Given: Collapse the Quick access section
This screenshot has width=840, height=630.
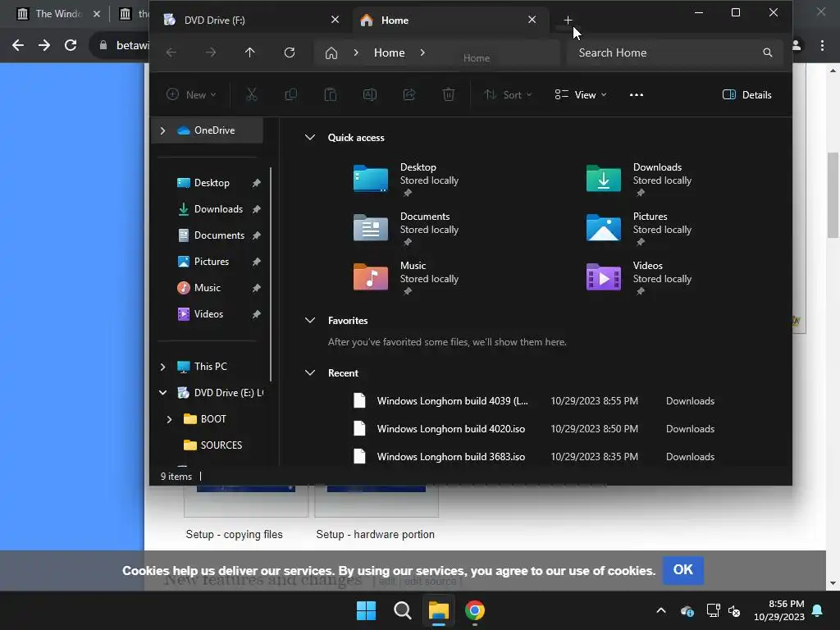Looking at the screenshot, I should click(x=309, y=137).
